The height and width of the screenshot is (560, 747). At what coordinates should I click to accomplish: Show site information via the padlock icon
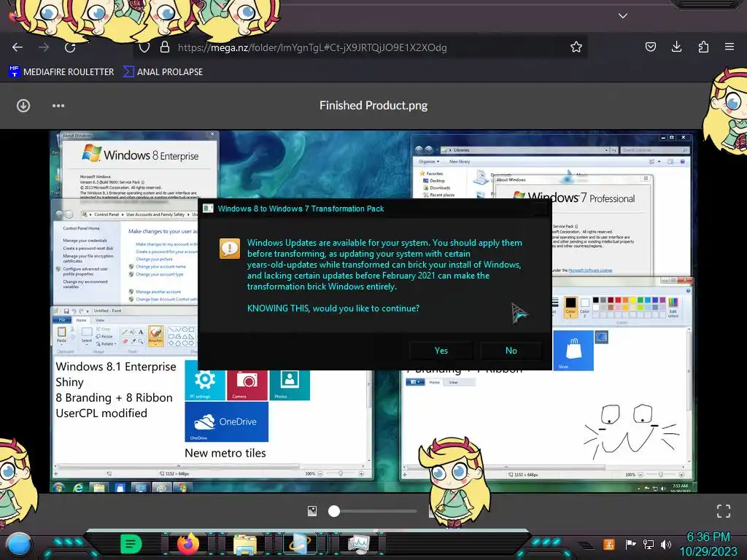tap(165, 47)
